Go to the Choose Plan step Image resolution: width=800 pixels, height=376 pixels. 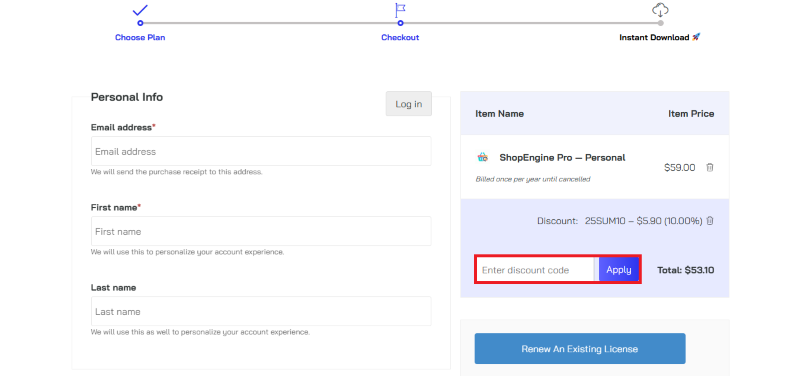pyautogui.click(x=140, y=37)
